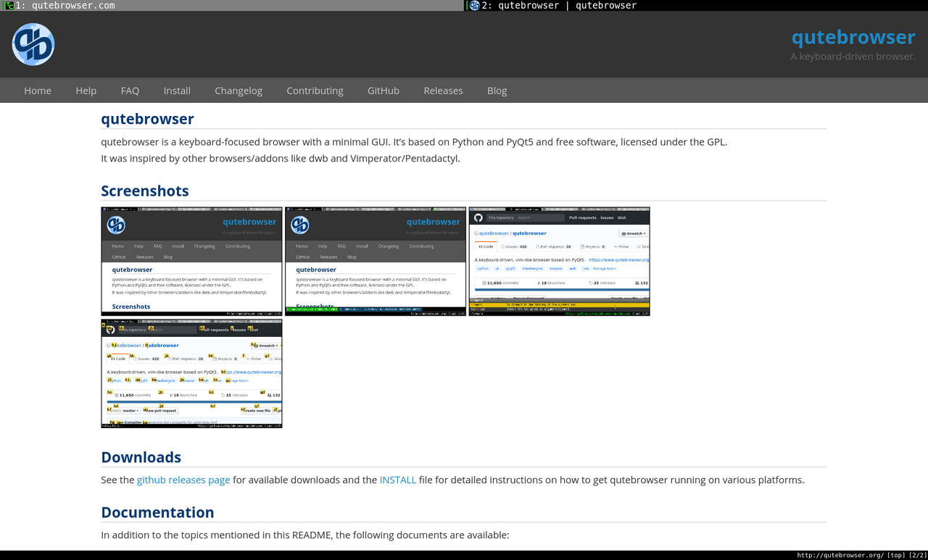Go to the Blog page
This screenshot has height=560, width=928.
point(497,91)
